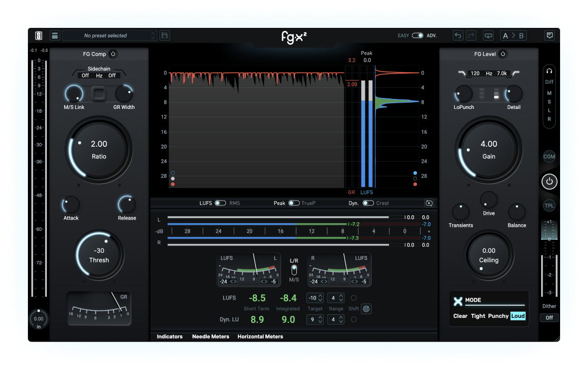
Task: Open the Indicators tab
Action: point(170,337)
